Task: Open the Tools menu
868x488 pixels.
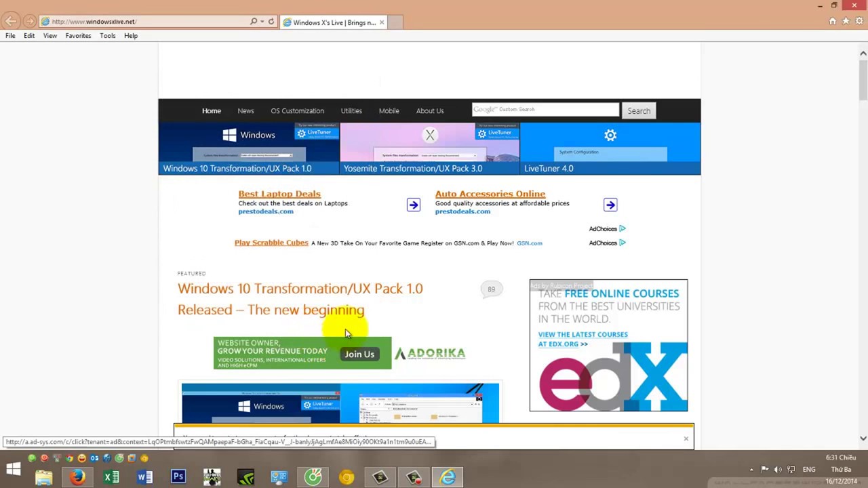Action: pyautogui.click(x=108, y=36)
